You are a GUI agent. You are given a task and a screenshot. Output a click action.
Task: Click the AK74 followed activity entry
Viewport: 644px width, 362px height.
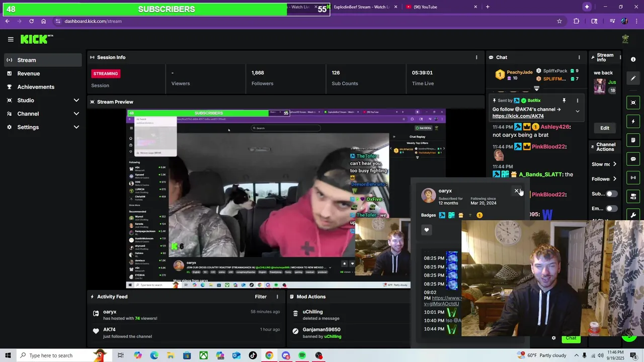(x=187, y=333)
